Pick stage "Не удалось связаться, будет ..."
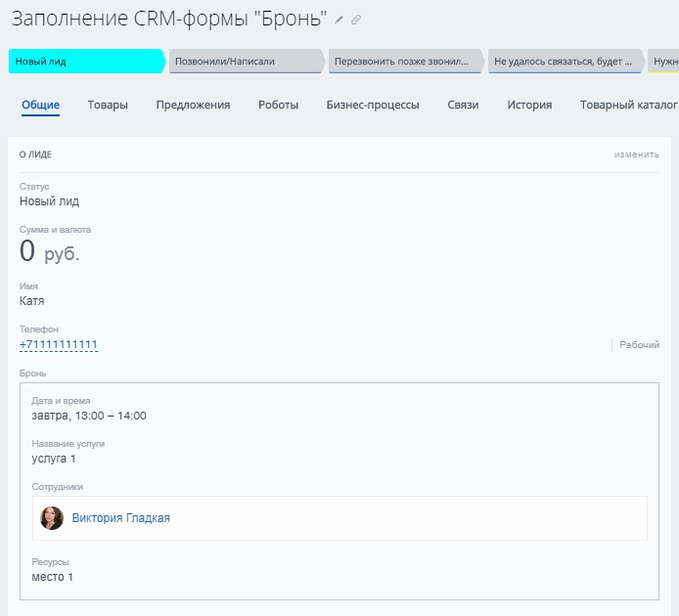 [566, 62]
